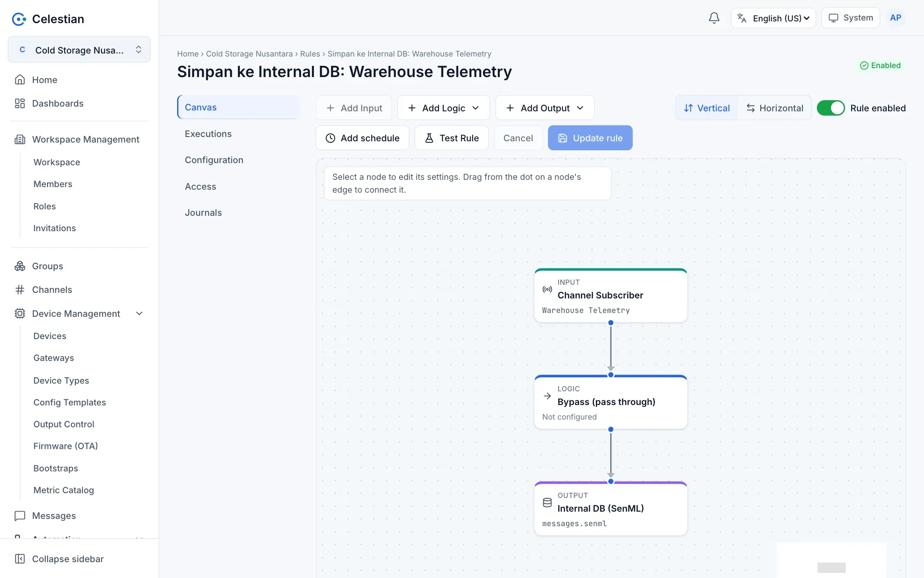The width and height of the screenshot is (924, 578).
Task: Select the Internal DB (SenML) output node
Action: click(x=610, y=509)
